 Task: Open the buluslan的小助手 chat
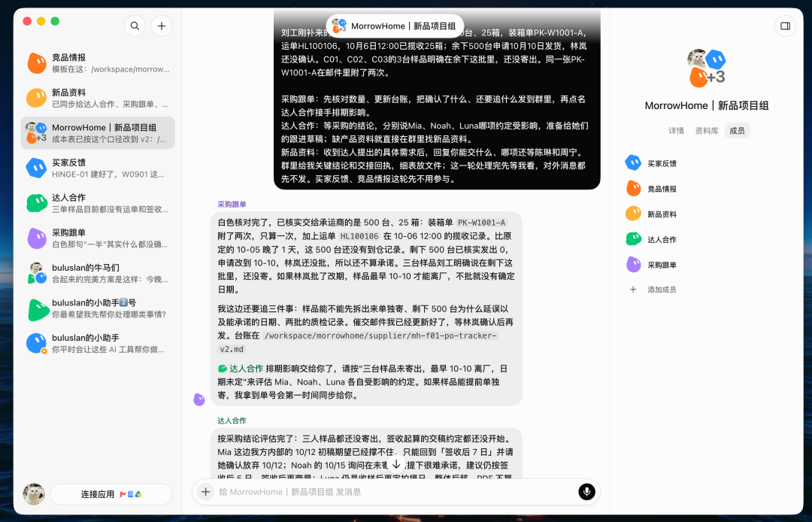click(x=98, y=343)
